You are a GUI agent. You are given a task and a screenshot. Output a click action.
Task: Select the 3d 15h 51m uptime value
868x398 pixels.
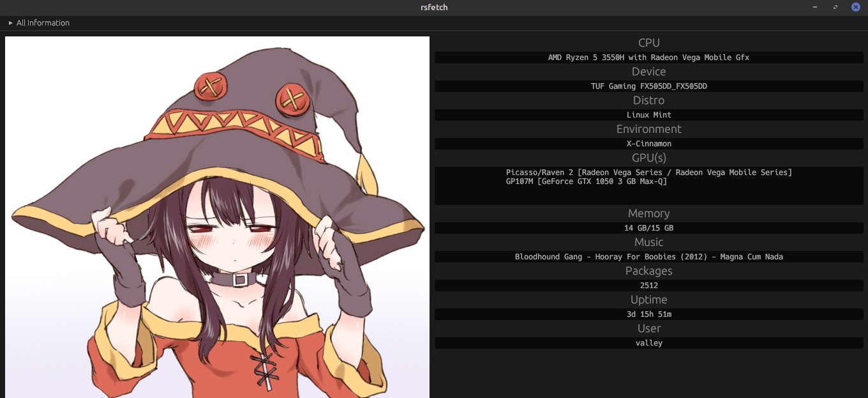(648, 314)
